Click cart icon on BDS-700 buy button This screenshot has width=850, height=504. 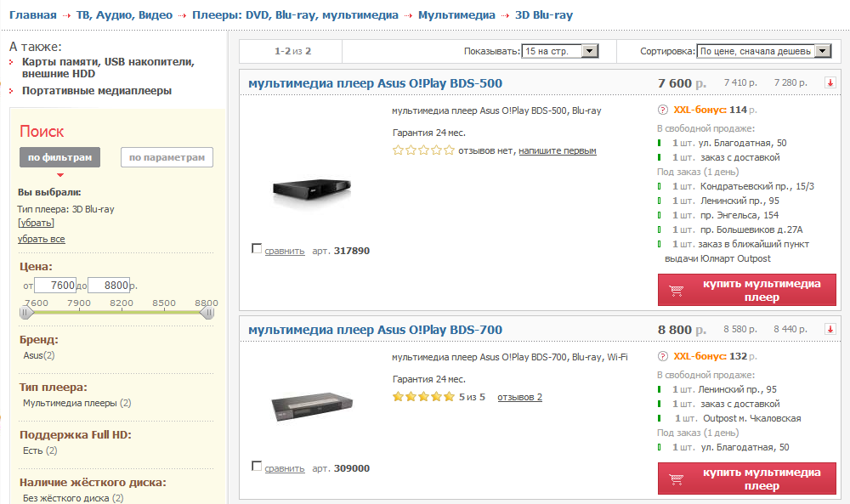pos(677,479)
